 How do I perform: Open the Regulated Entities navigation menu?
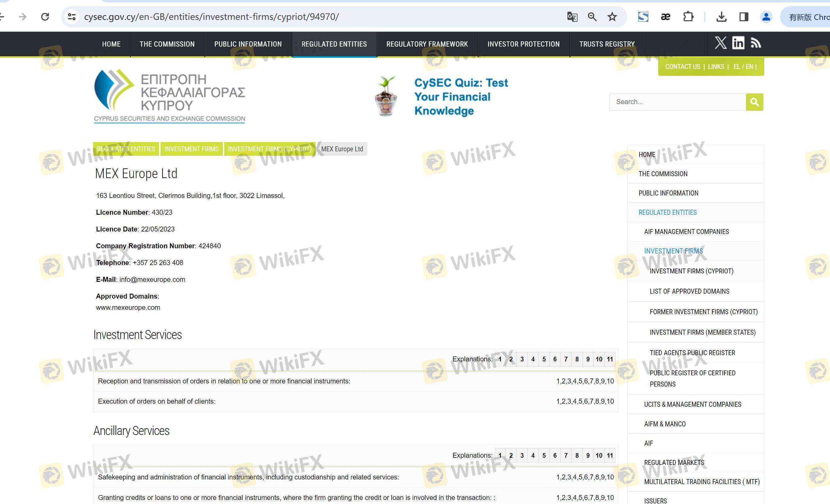click(x=334, y=44)
